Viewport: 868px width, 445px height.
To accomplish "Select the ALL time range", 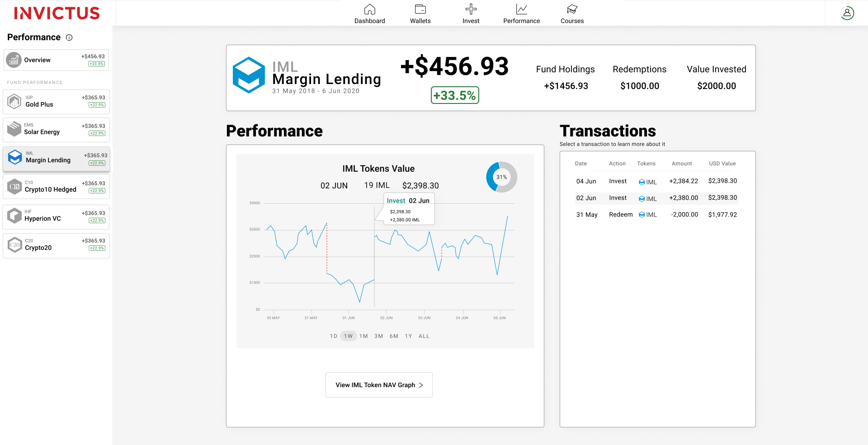I will (x=424, y=336).
